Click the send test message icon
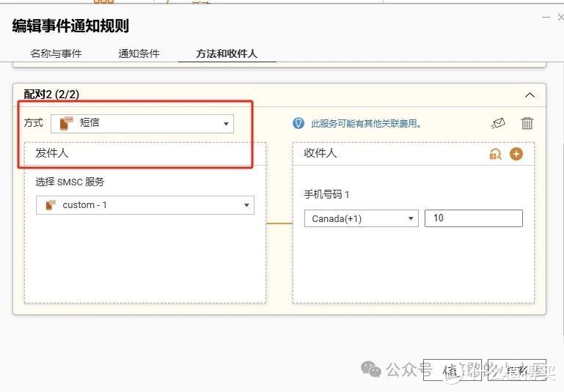The height and width of the screenshot is (392, 564). (498, 124)
